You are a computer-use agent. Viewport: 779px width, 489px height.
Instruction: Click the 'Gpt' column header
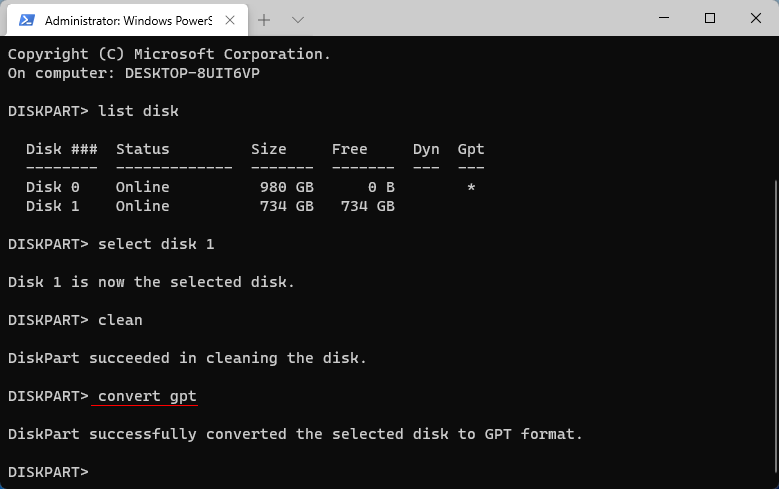pyautogui.click(x=471, y=149)
